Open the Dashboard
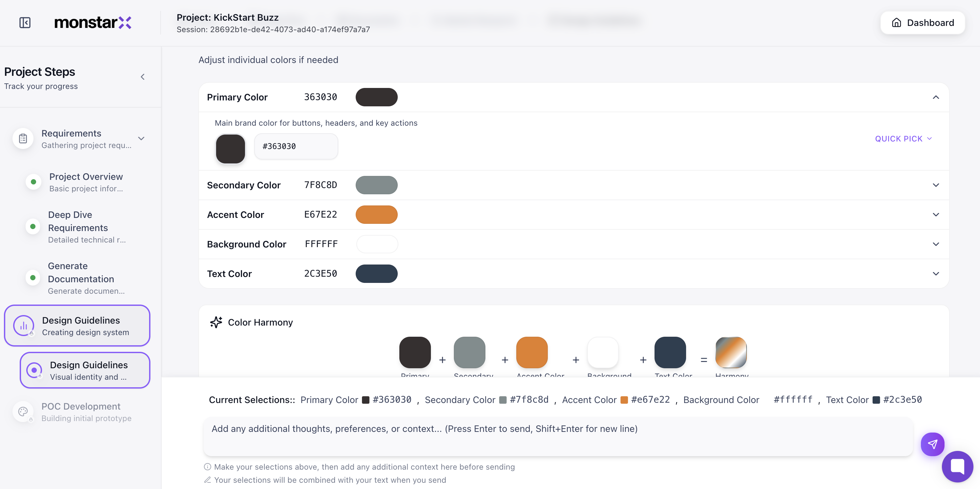This screenshot has width=980, height=489. click(x=923, y=22)
